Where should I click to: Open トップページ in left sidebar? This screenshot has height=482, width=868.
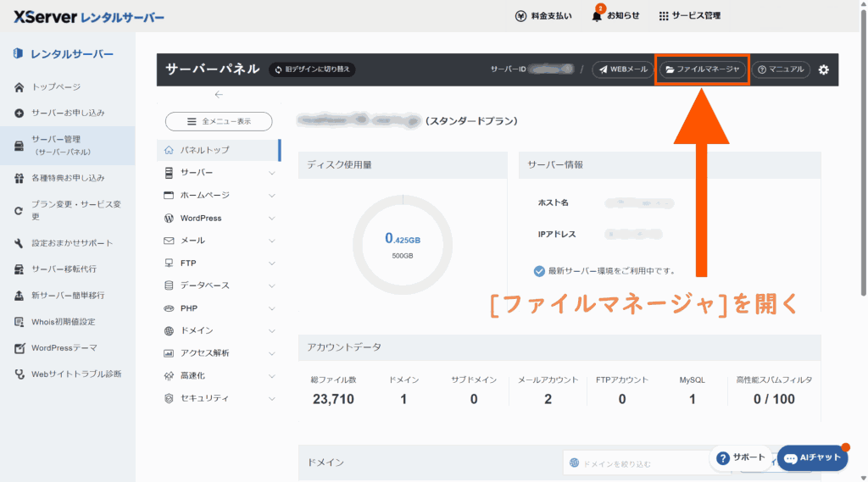point(56,87)
